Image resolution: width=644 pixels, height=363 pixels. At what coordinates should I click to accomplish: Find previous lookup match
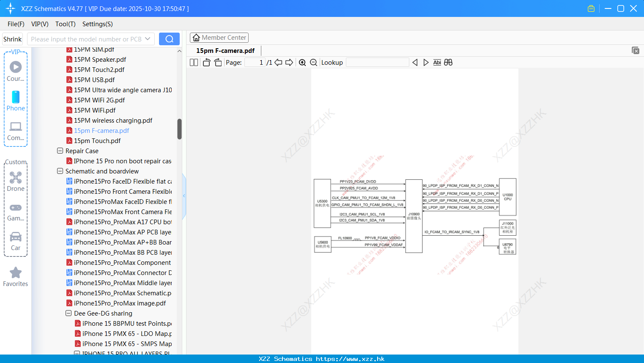(415, 62)
